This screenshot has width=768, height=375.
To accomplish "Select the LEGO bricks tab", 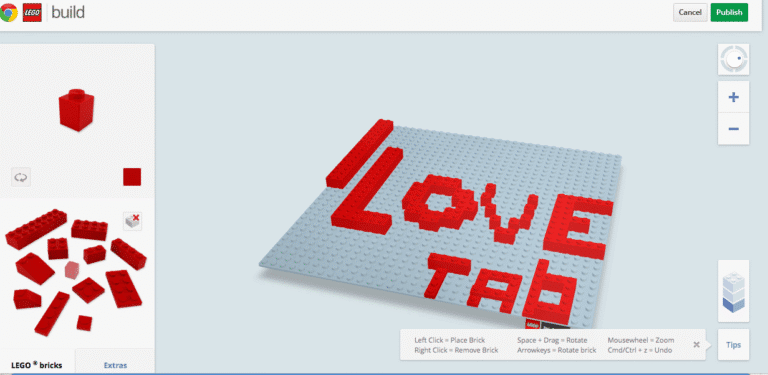I will [x=38, y=365].
